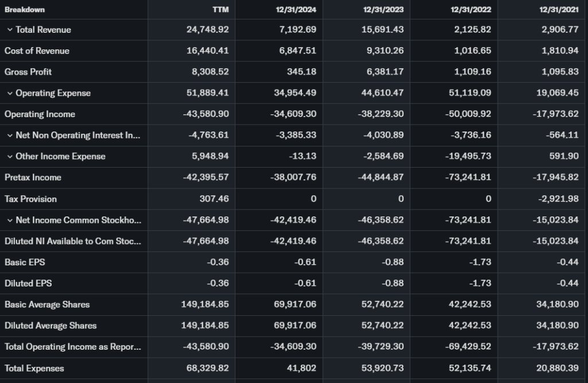This screenshot has height=383, width=588.
Task: Click the Breakdown column header
Action: (25, 10)
